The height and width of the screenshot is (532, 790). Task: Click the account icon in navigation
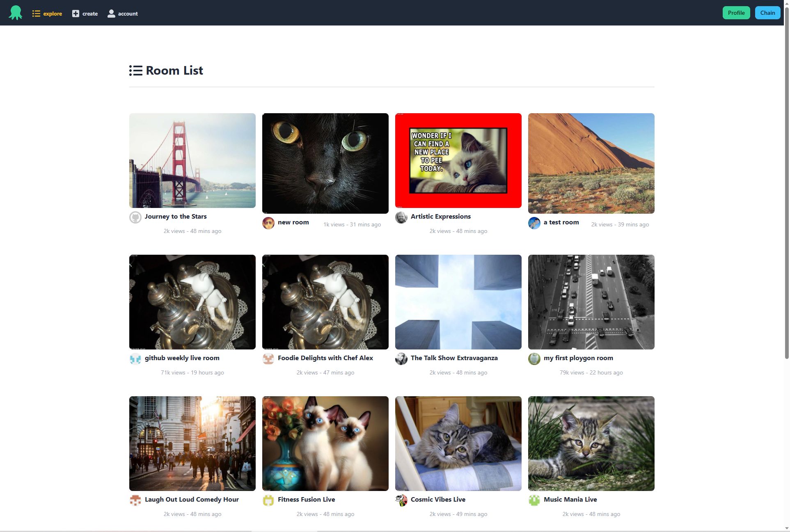(111, 12)
